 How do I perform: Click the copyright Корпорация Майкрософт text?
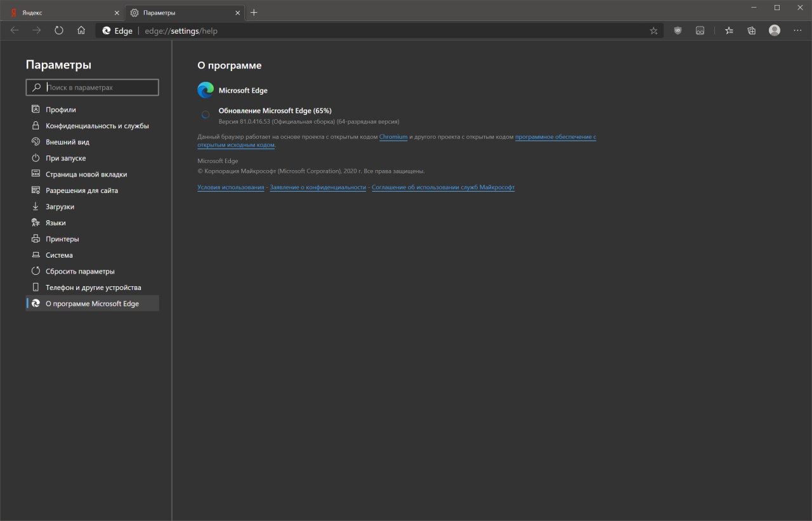point(311,171)
